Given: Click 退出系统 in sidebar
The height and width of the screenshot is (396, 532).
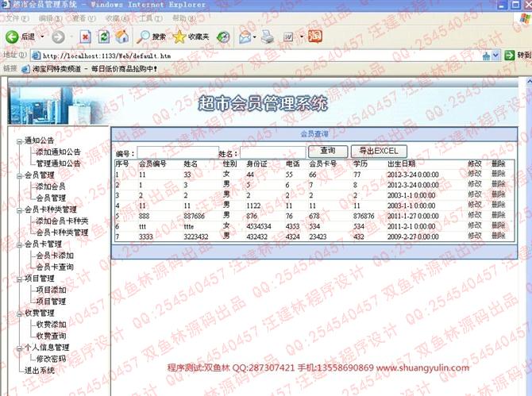Looking at the screenshot, I should point(39,371).
